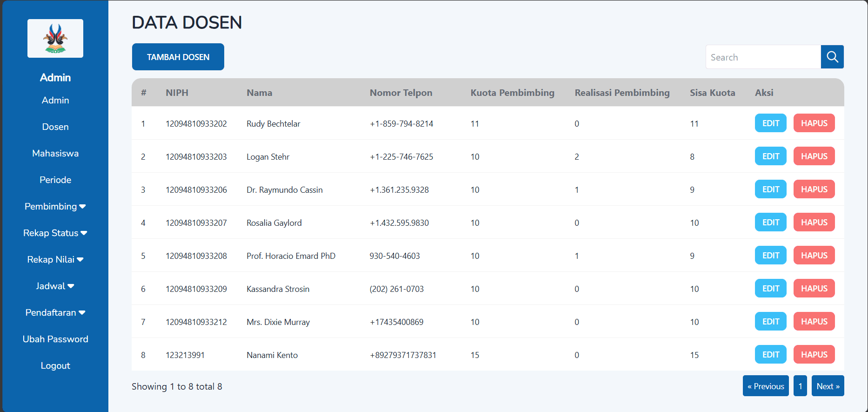Edit Rudy Bechtelar's record

(x=770, y=123)
